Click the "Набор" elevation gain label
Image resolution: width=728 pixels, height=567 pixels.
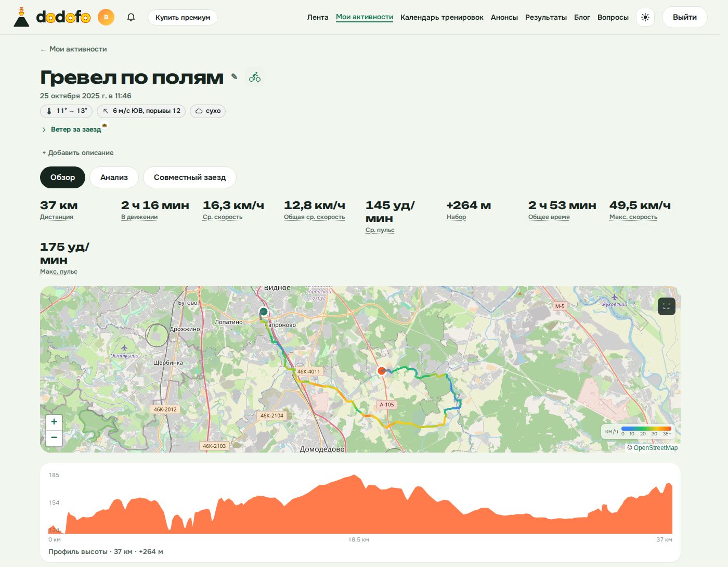click(457, 217)
